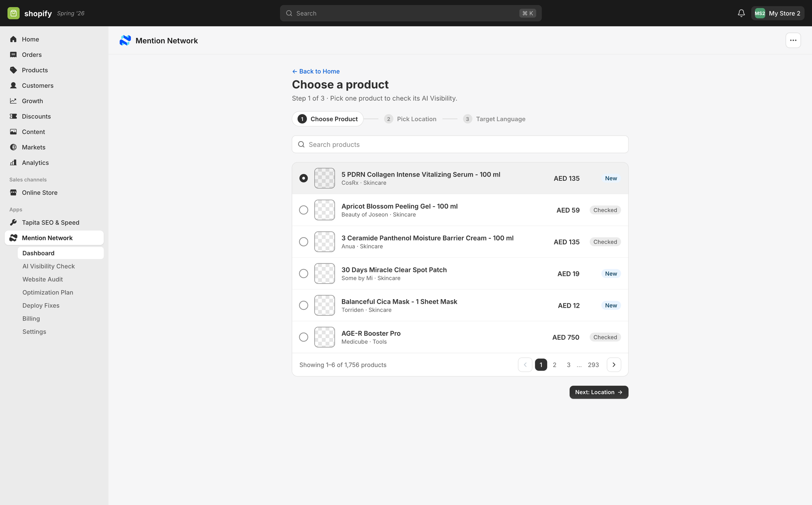Viewport: 812px width, 505px height.
Task: Click the Online Store storefront icon
Action: [x=13, y=193]
